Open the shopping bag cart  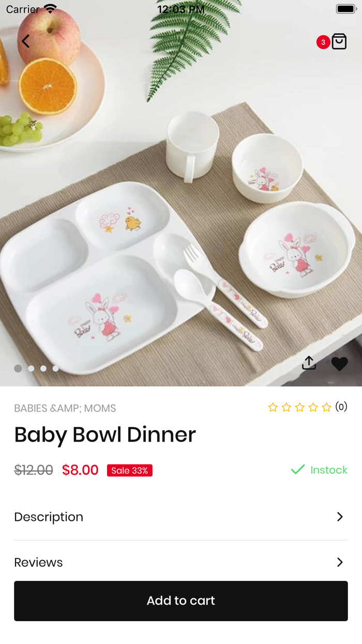point(339,41)
